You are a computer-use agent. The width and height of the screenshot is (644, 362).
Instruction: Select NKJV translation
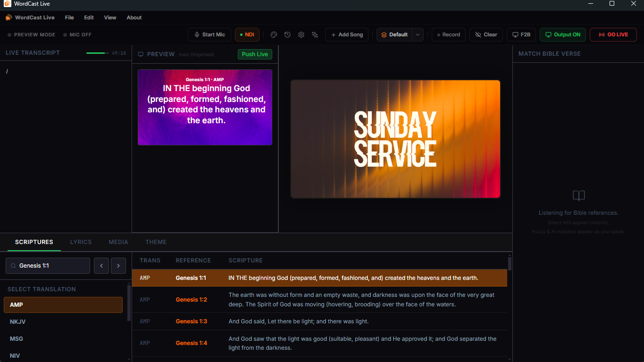click(x=63, y=322)
